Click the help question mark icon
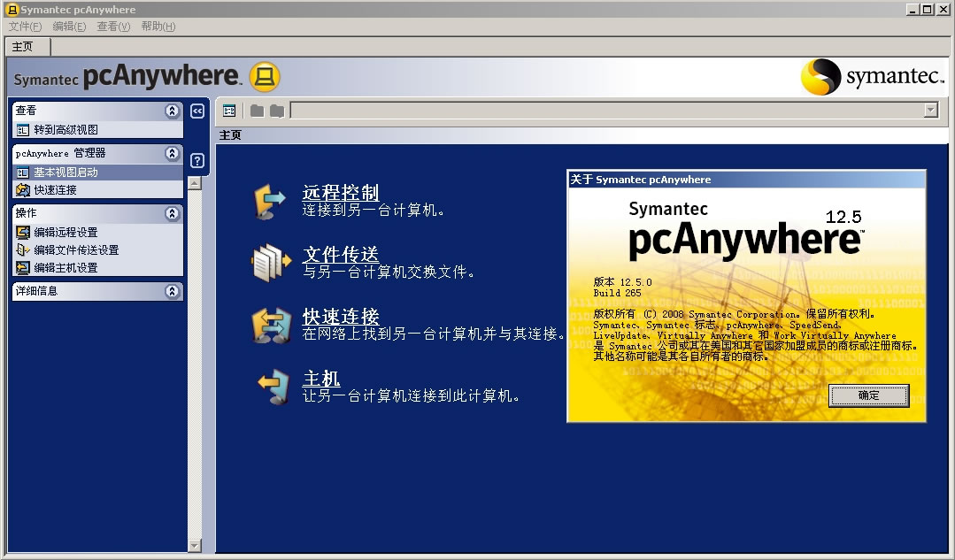Screen dimensions: 955x560 pyautogui.click(x=197, y=160)
